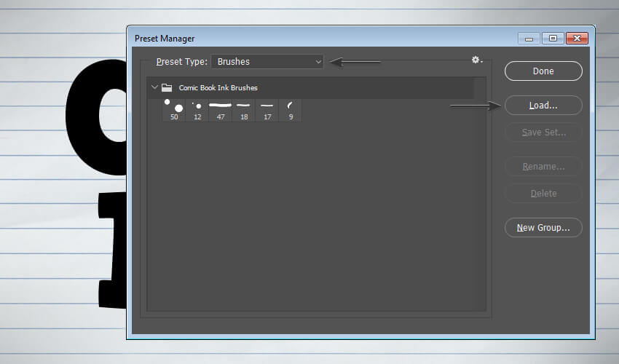Screen dimensions: 619x364
Task: Click the Done button
Action: tap(543, 71)
